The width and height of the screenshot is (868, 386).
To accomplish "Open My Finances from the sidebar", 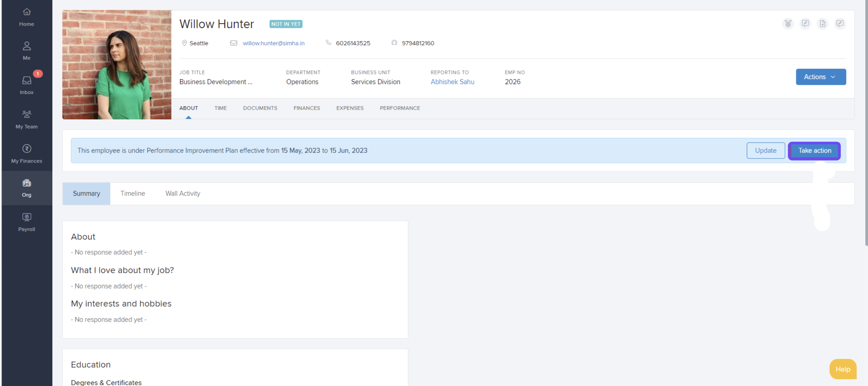I will (x=26, y=154).
